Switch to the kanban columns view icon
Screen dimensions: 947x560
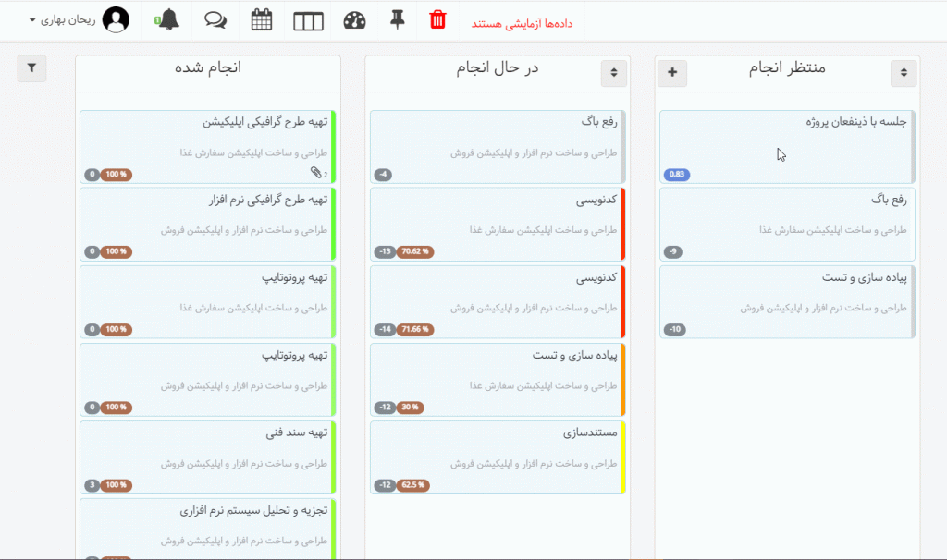309,20
